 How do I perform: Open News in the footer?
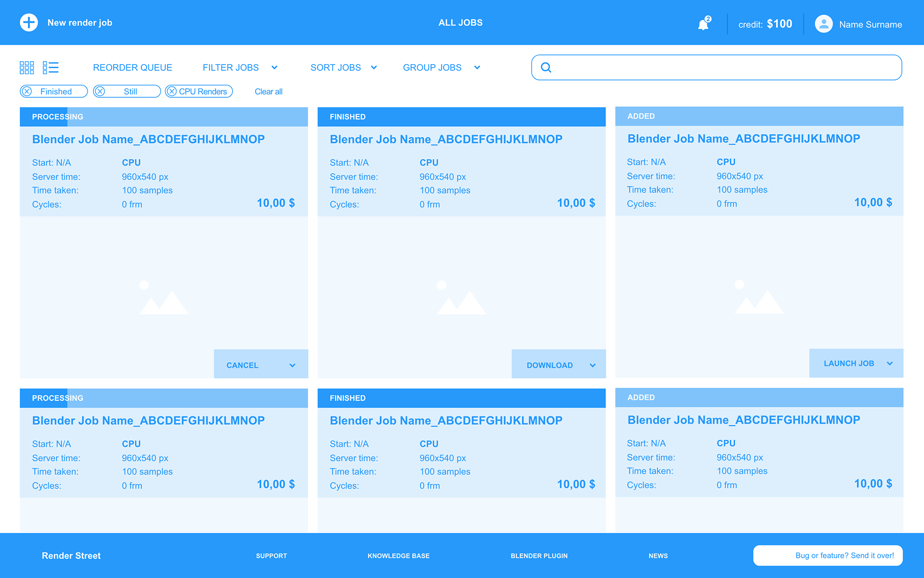[658, 556]
